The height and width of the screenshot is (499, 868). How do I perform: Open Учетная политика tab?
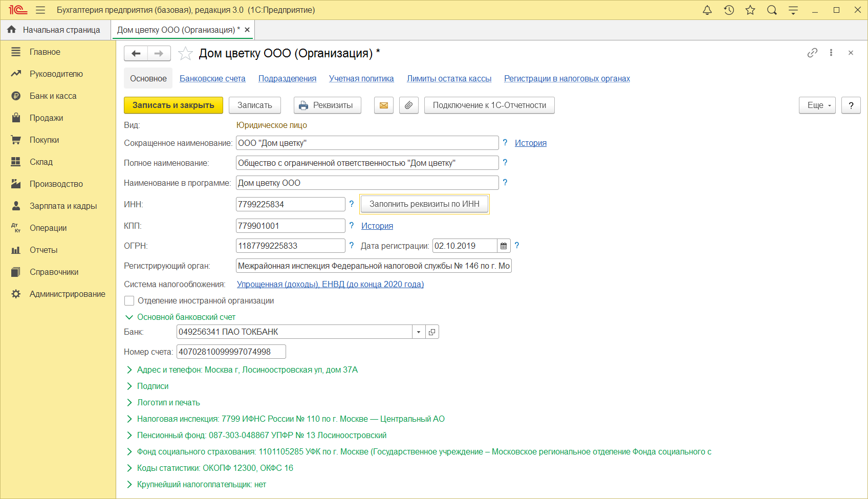(361, 79)
